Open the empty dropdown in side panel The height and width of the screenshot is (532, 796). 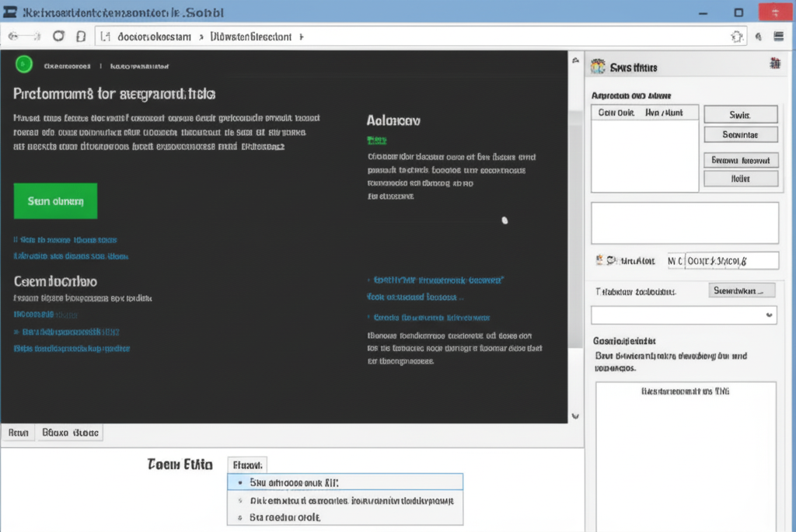684,315
